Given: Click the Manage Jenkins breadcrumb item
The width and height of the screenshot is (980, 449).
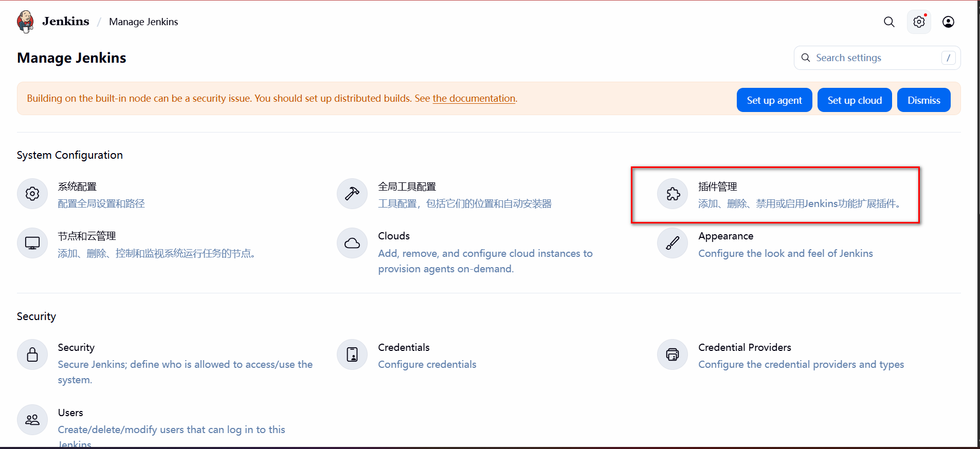Looking at the screenshot, I should tap(143, 22).
